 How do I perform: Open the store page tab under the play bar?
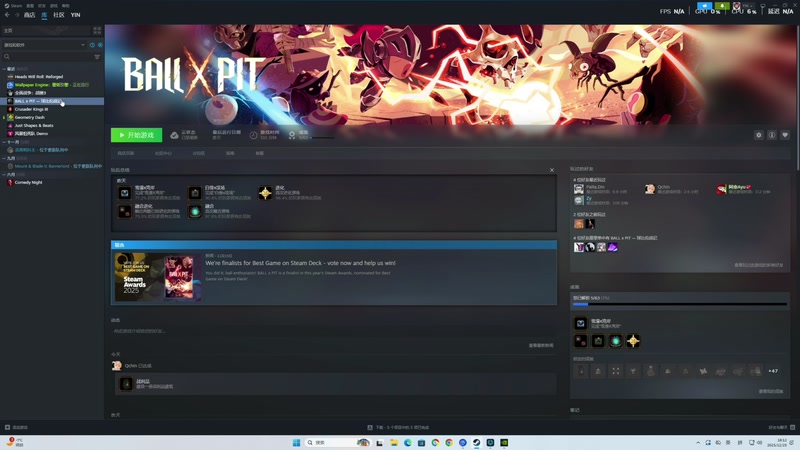[126, 153]
